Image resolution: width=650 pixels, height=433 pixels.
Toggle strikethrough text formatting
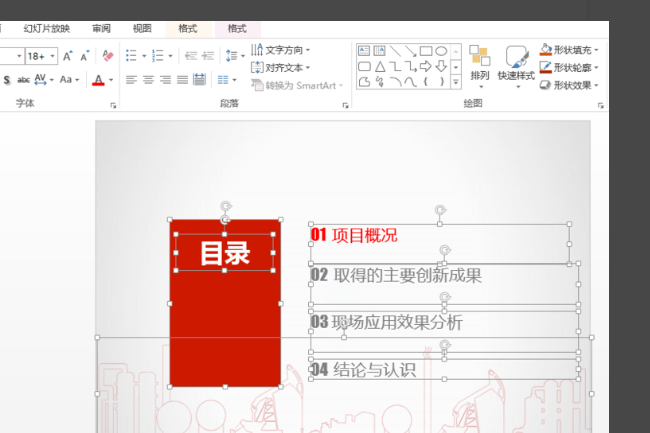click(23, 80)
